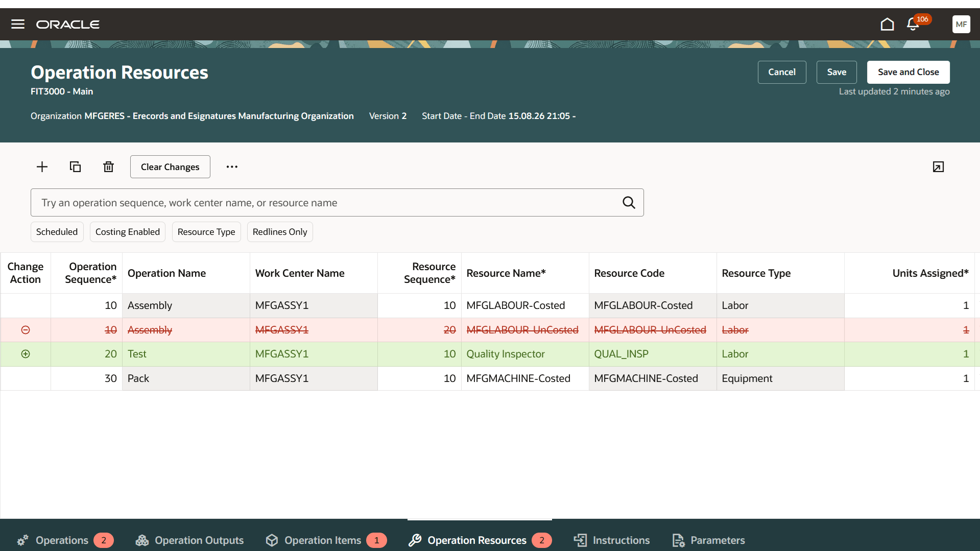This screenshot has width=980, height=551.
Task: Click units assigned value in Pack row
Action: click(x=909, y=378)
